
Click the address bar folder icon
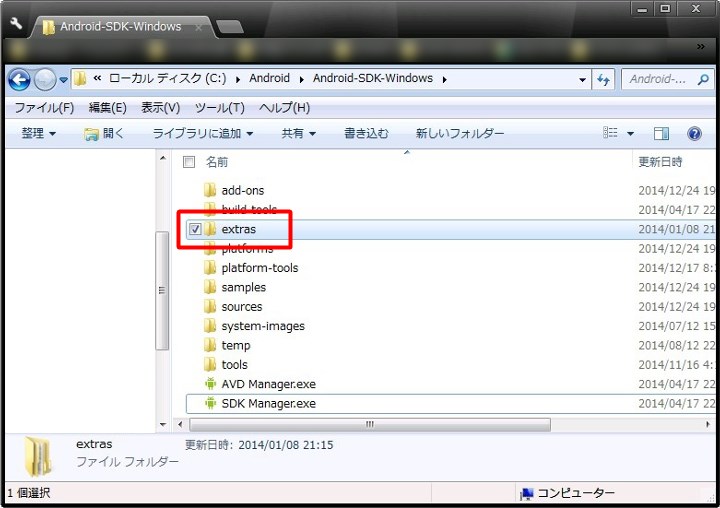click(x=80, y=79)
